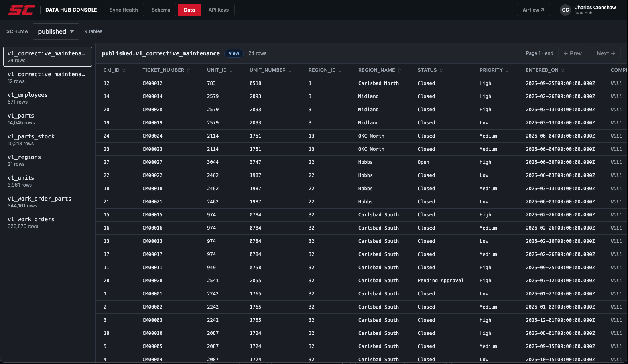Sort by CM_ID column arrows

pos(124,70)
